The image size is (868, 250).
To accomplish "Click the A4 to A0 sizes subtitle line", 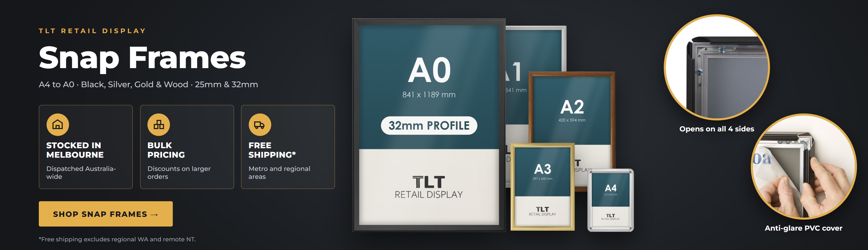I will click(148, 84).
